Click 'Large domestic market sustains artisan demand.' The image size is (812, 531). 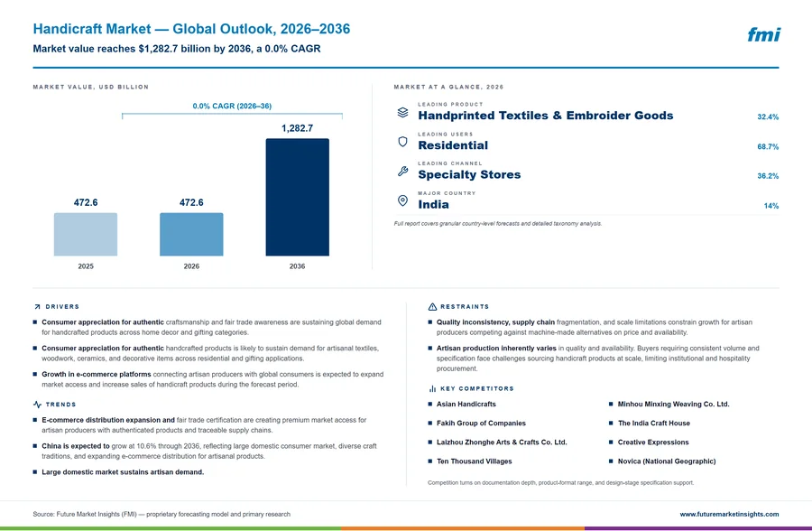click(123, 472)
